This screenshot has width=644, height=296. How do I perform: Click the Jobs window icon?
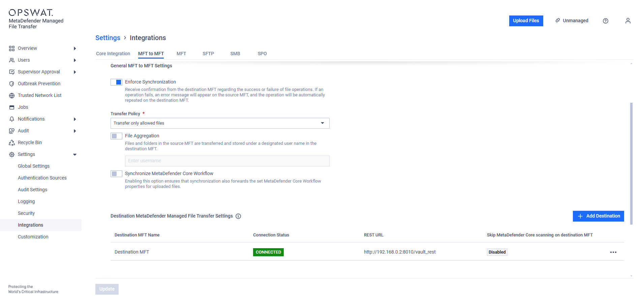[12, 107]
